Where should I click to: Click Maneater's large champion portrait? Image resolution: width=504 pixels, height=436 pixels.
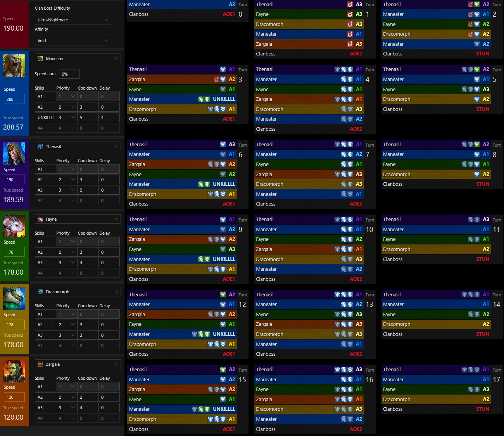pyautogui.click(x=14, y=66)
